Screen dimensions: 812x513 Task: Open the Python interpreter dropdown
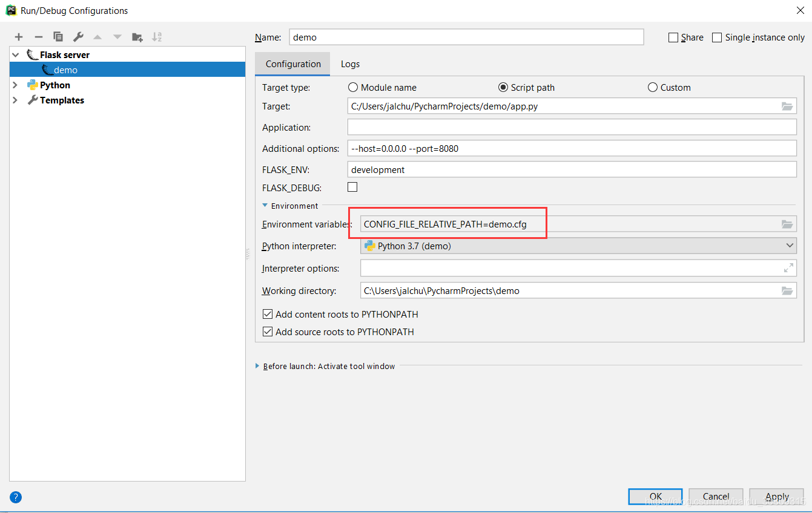pos(789,246)
